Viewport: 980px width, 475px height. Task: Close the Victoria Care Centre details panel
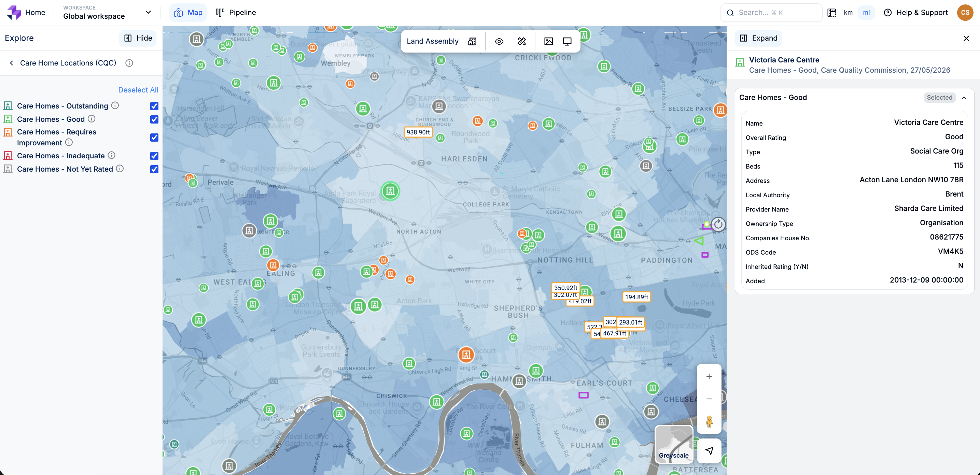(x=966, y=38)
